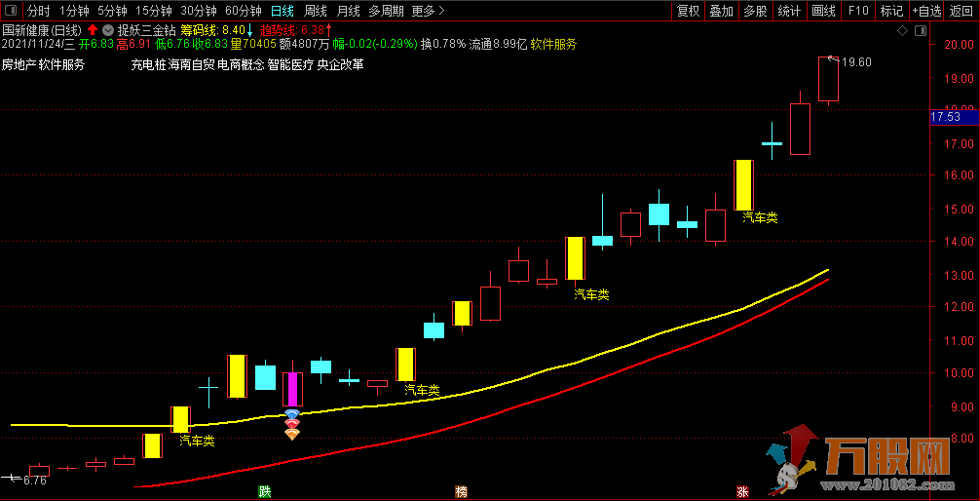Click the orange 榜 marker on the bottom axis
Image resolution: width=980 pixels, height=501 pixels.
461,491
